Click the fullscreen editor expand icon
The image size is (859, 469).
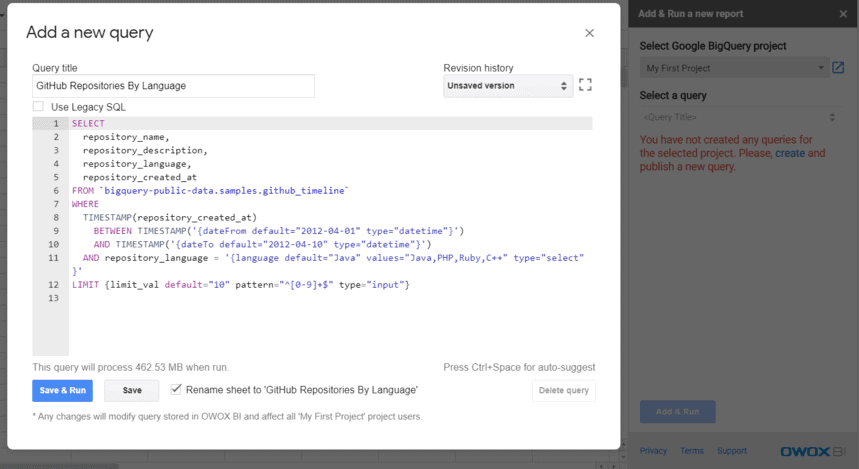click(586, 86)
